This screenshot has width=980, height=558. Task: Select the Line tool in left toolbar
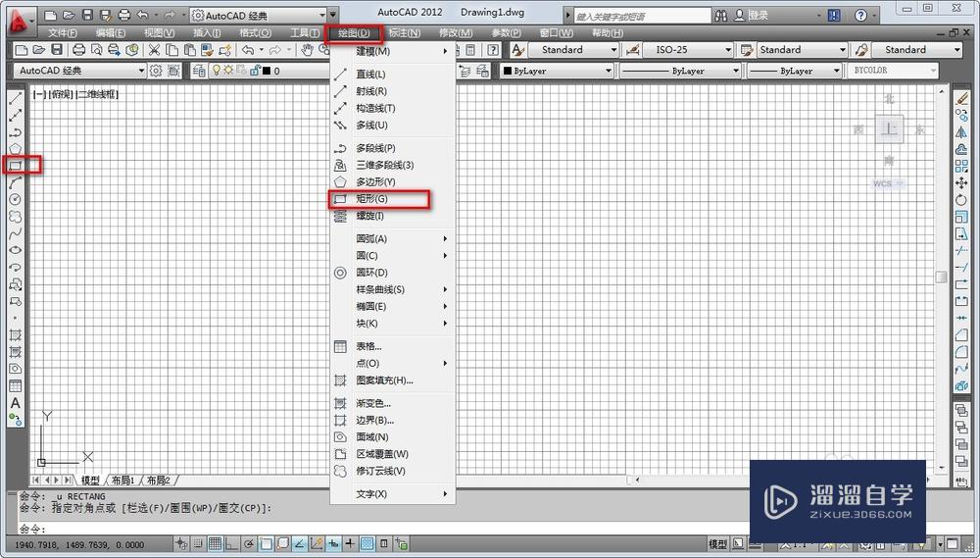15,98
